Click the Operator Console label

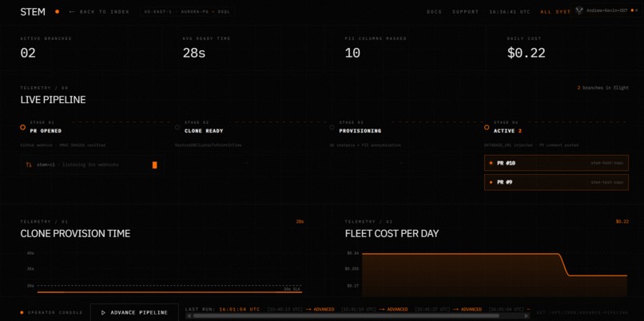(55, 313)
